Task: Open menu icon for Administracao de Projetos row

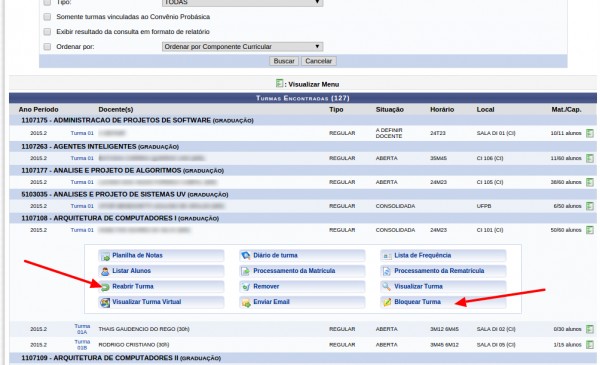Action: pyautogui.click(x=590, y=133)
